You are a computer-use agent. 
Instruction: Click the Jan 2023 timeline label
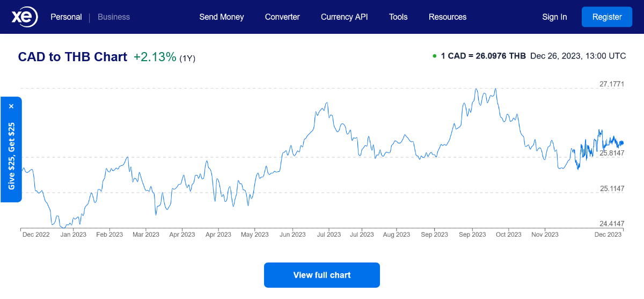tap(73, 235)
